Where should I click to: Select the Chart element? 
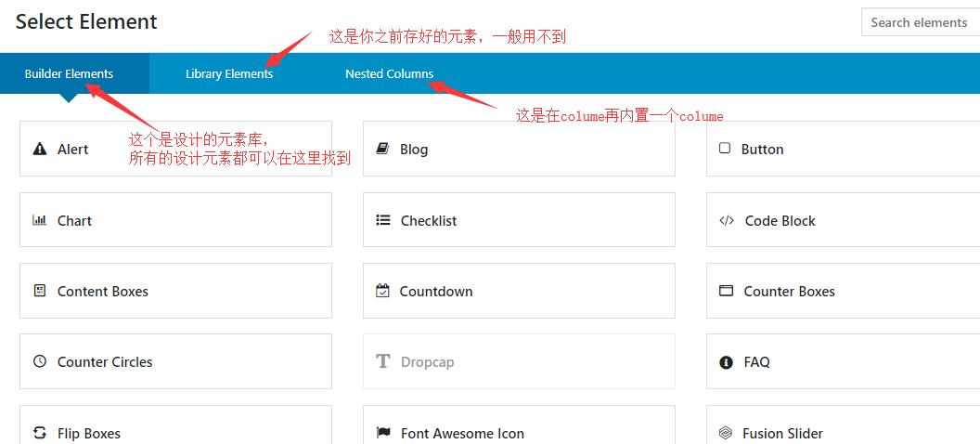(x=175, y=219)
